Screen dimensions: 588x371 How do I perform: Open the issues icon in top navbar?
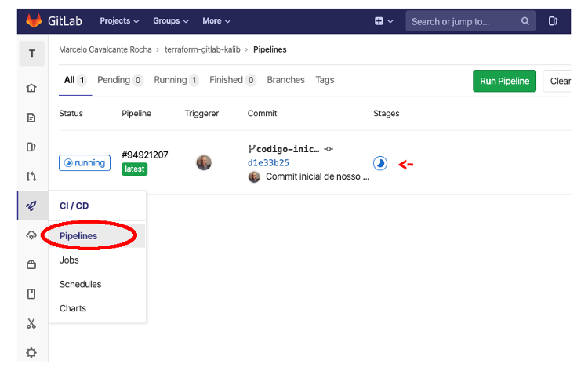point(554,21)
